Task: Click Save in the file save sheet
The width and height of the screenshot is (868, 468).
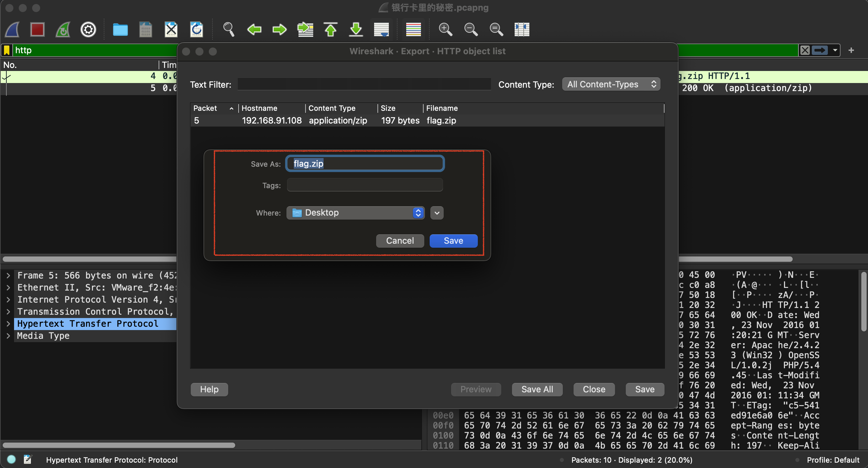Action: point(453,241)
